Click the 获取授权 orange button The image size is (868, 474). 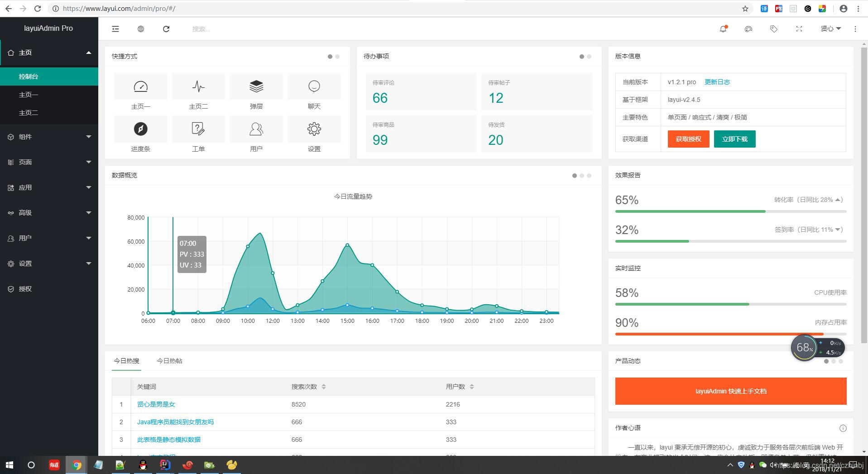pos(688,139)
